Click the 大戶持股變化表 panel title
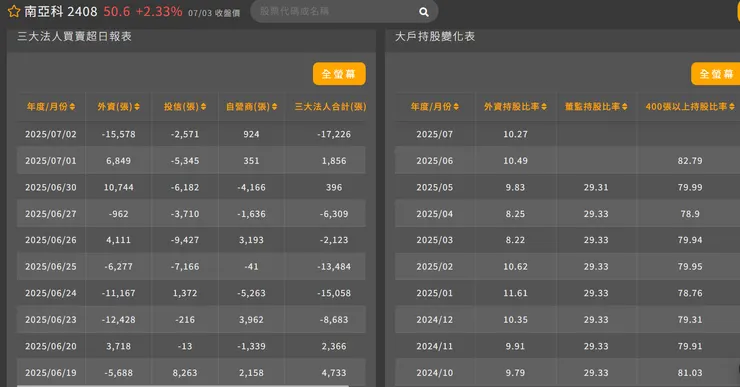This screenshot has height=387, width=740. coord(435,36)
